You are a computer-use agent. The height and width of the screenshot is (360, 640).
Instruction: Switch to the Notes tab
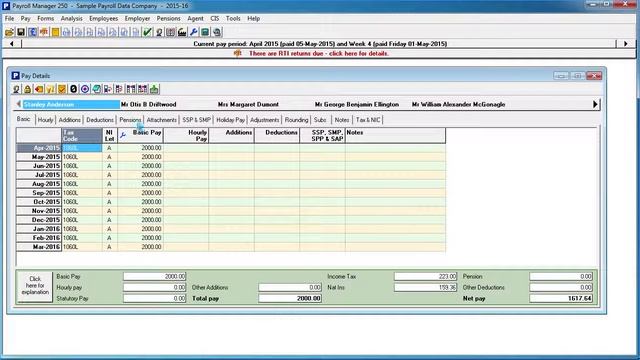(342, 120)
